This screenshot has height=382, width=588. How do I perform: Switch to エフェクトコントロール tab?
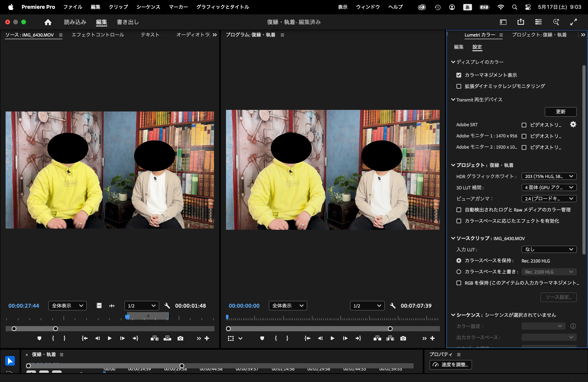click(x=98, y=35)
